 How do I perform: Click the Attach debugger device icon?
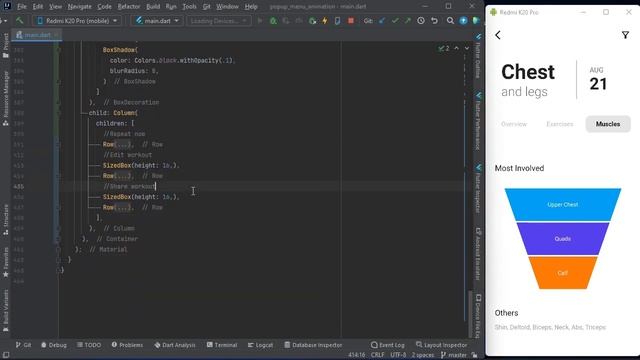point(338,20)
